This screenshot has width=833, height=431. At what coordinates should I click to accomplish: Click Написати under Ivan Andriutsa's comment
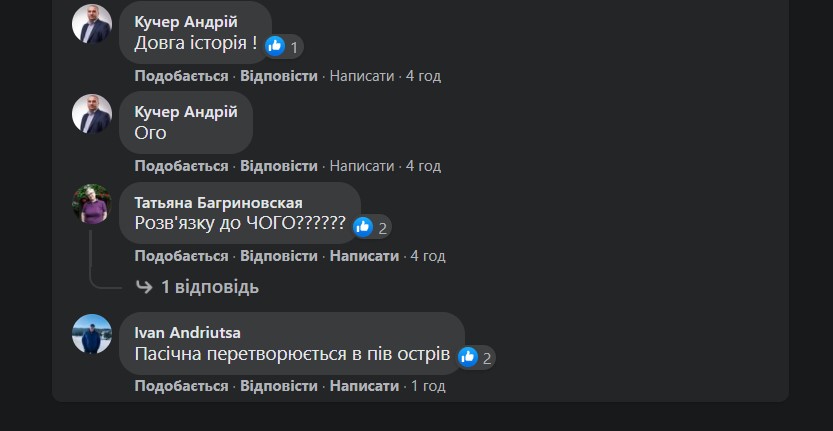pyautogui.click(x=364, y=386)
